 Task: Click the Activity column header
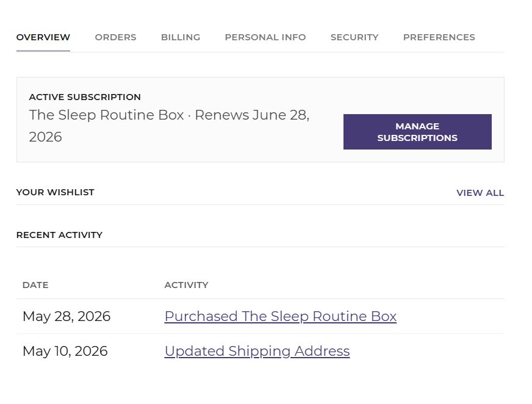click(x=186, y=285)
